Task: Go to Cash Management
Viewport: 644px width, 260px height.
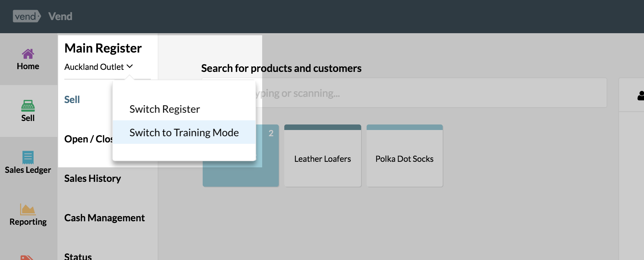Action: [x=104, y=218]
